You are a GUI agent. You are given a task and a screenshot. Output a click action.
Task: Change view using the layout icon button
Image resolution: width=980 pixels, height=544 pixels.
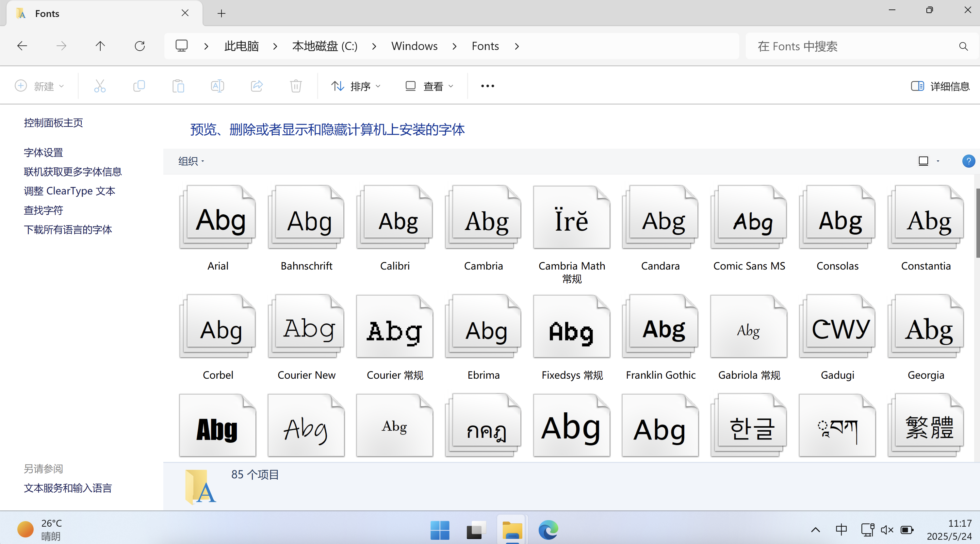click(x=923, y=161)
